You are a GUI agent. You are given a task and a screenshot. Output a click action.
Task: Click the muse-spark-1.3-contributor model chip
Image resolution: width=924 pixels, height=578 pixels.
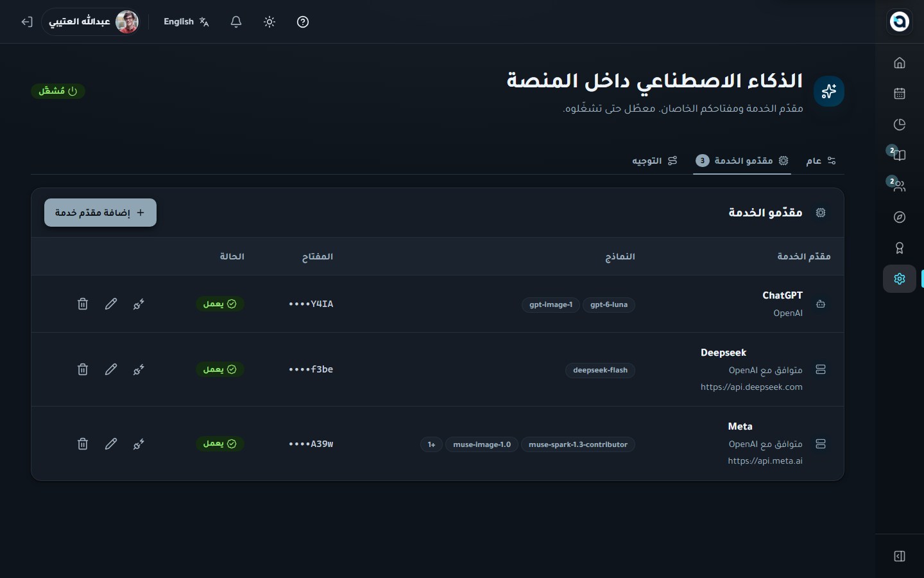[x=578, y=444]
